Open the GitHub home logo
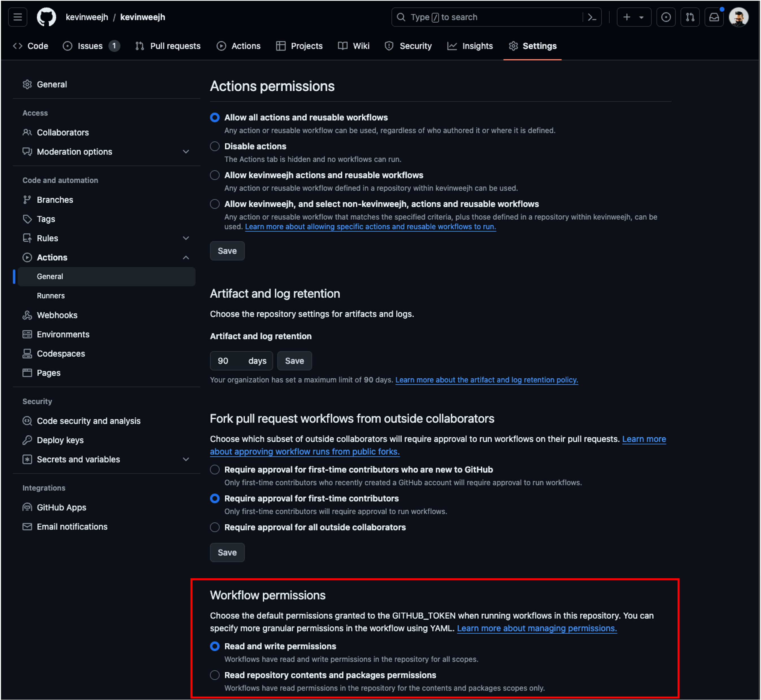The image size is (761, 700). 46,17
